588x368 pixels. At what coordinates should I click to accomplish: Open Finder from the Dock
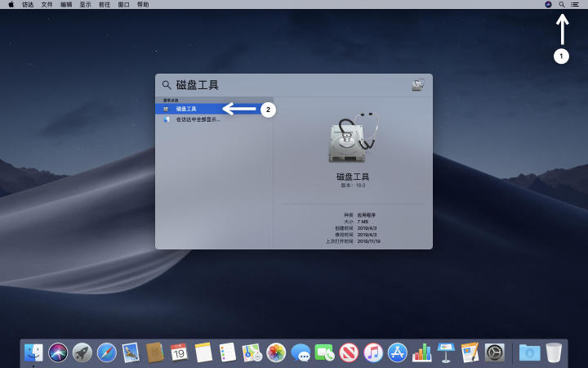[x=33, y=353]
